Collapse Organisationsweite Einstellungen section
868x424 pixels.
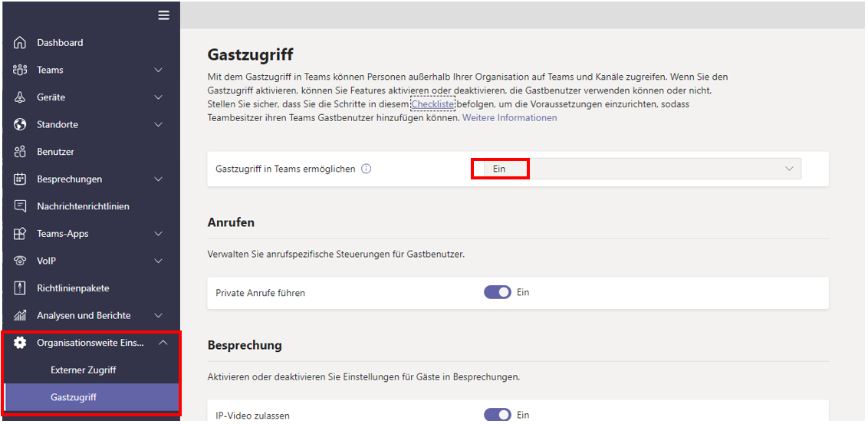click(x=163, y=343)
